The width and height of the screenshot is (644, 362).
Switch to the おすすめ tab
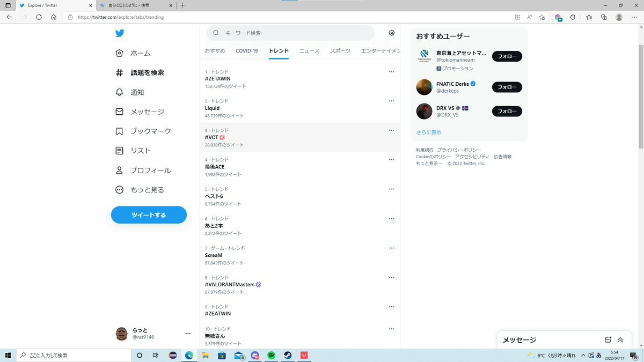click(215, 51)
